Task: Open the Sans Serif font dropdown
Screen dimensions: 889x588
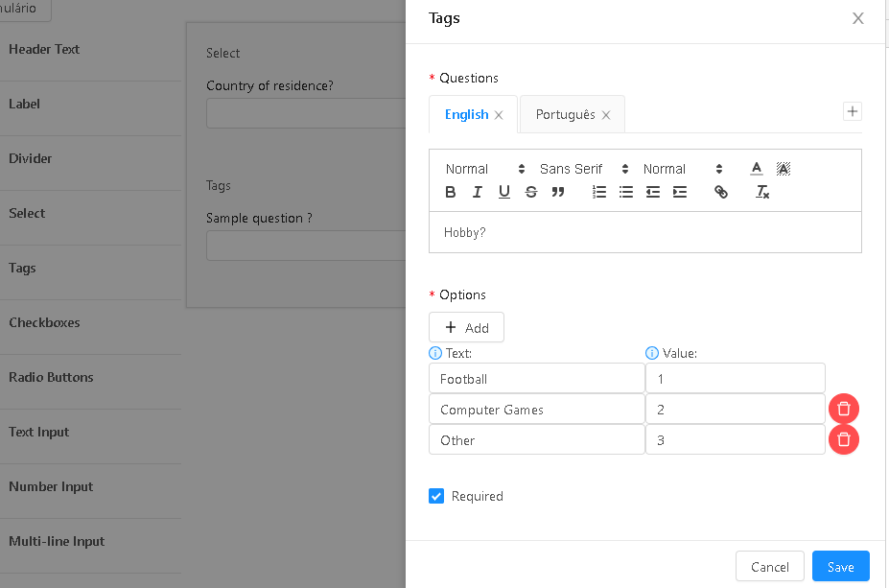Action: [584, 169]
